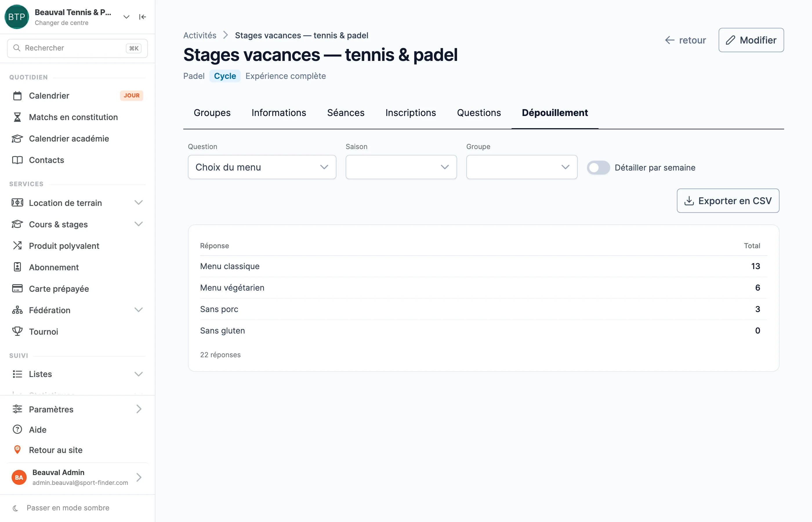This screenshot has width=812, height=522.
Task: Focus the Rechercher search field
Action: tap(77, 48)
